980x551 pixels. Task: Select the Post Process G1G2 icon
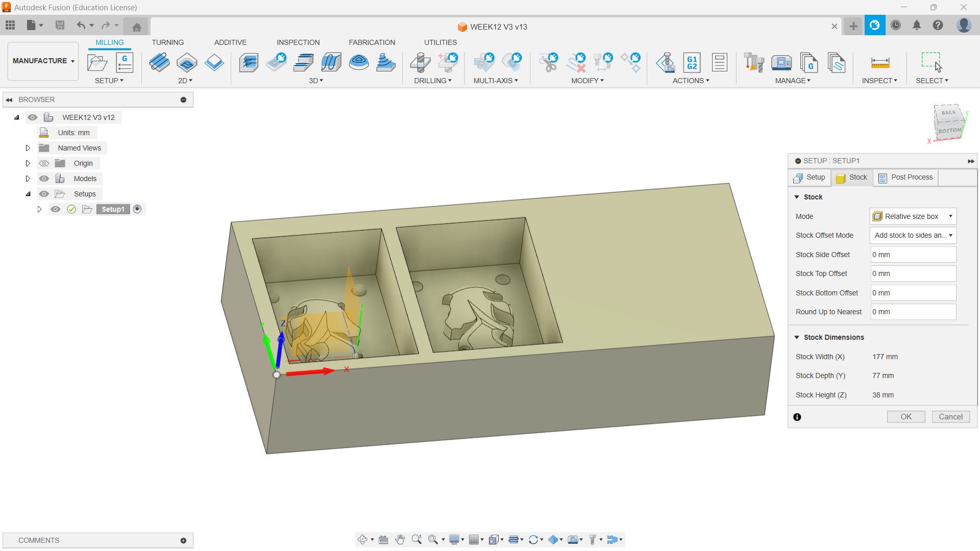point(692,63)
